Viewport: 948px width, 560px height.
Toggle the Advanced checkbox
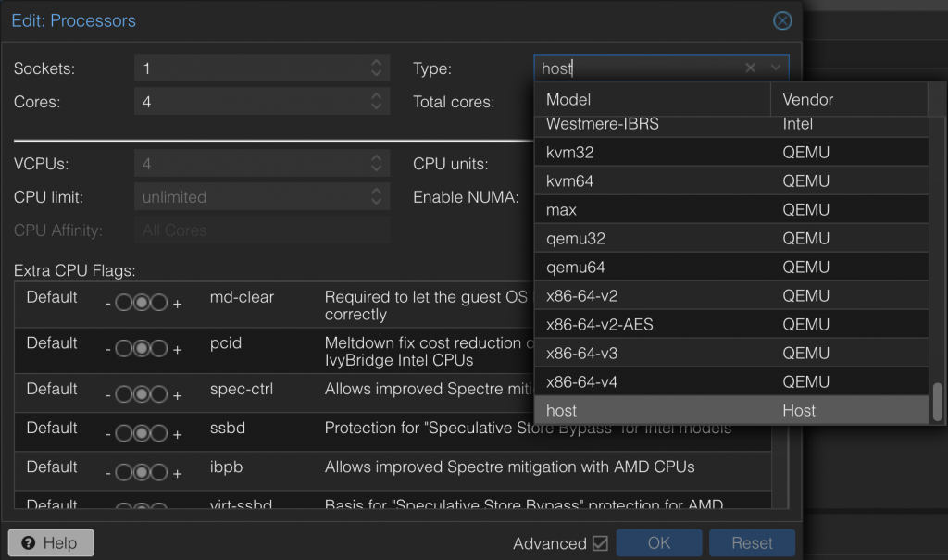[600, 543]
